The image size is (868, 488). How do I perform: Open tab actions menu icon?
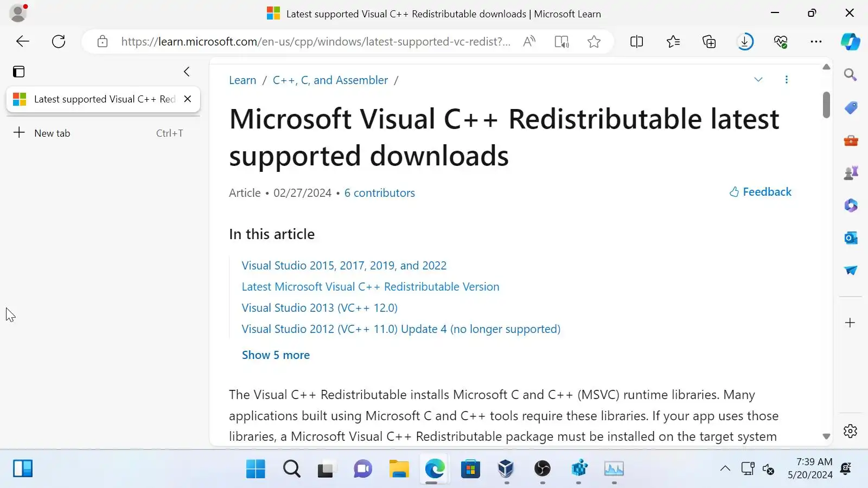coord(19,72)
